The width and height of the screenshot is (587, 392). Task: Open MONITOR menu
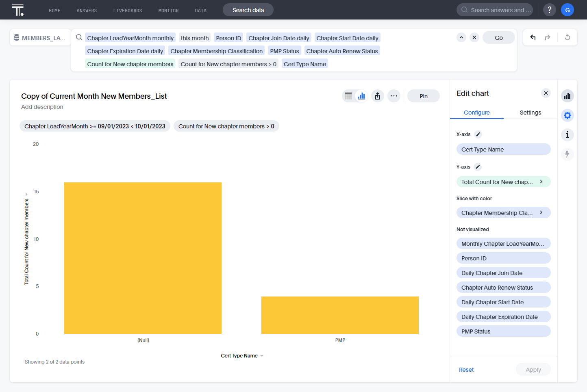168,11
